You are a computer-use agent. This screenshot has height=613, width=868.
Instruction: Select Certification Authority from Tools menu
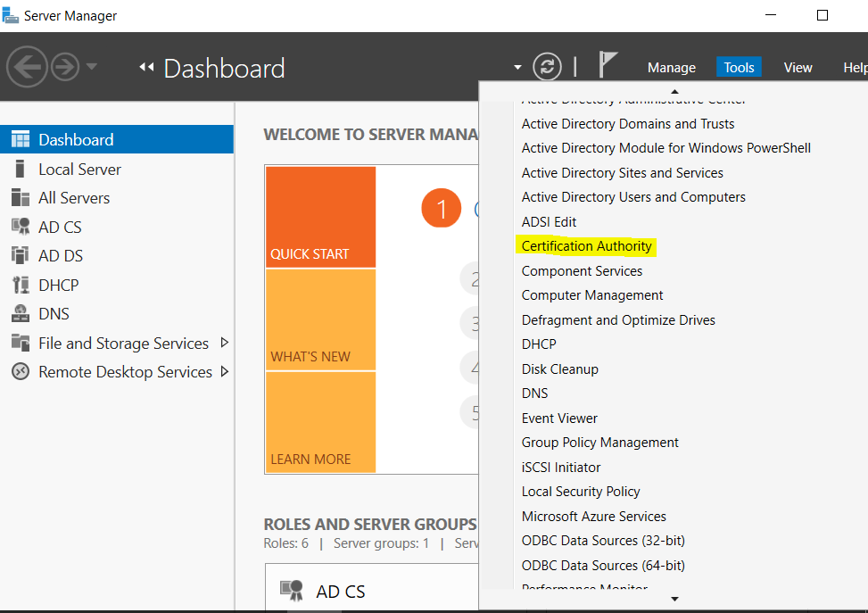[586, 246]
